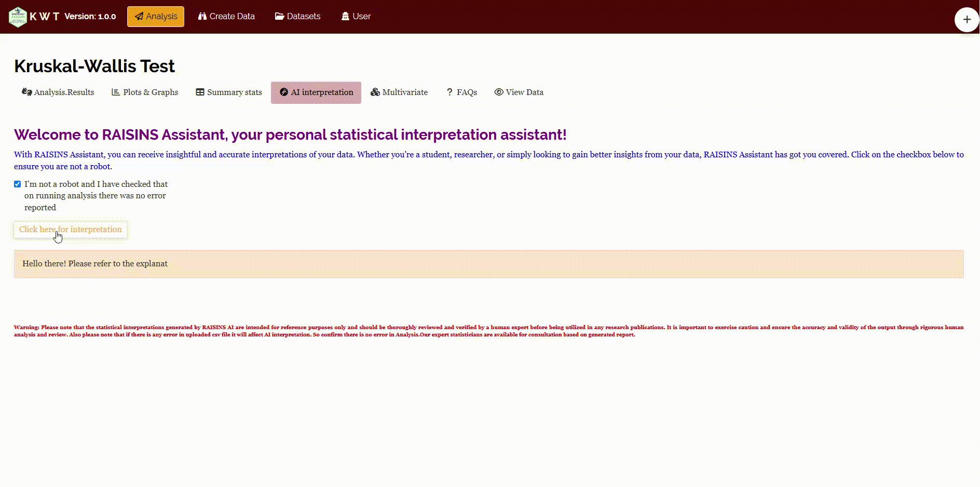Screen dimensions: 980x487
Task: Open the User menu
Action: pyautogui.click(x=356, y=17)
